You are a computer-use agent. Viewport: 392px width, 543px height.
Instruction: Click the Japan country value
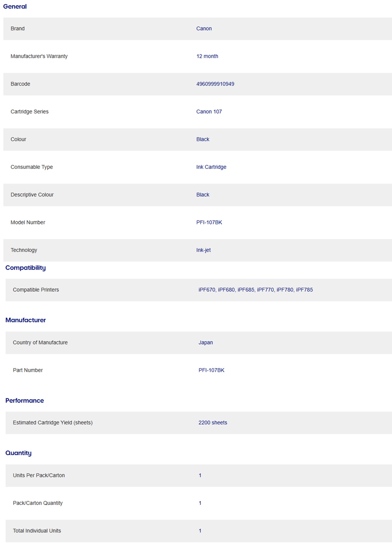point(205,343)
